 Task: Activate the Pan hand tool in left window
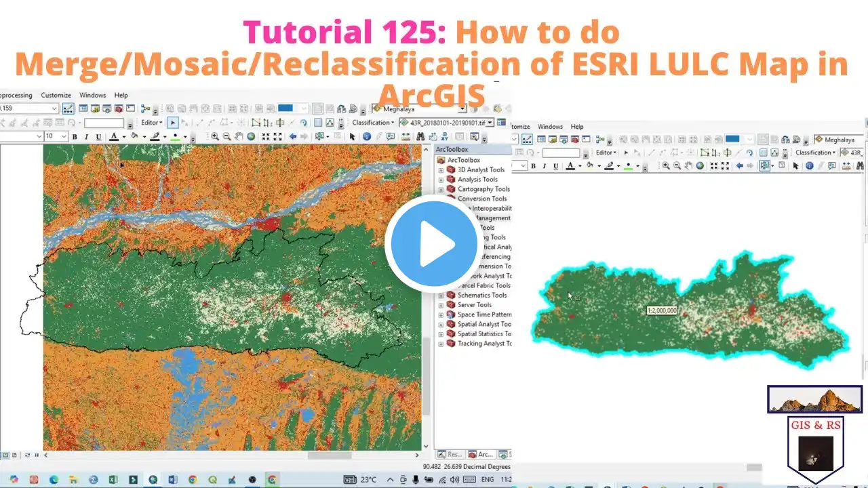[x=239, y=136]
